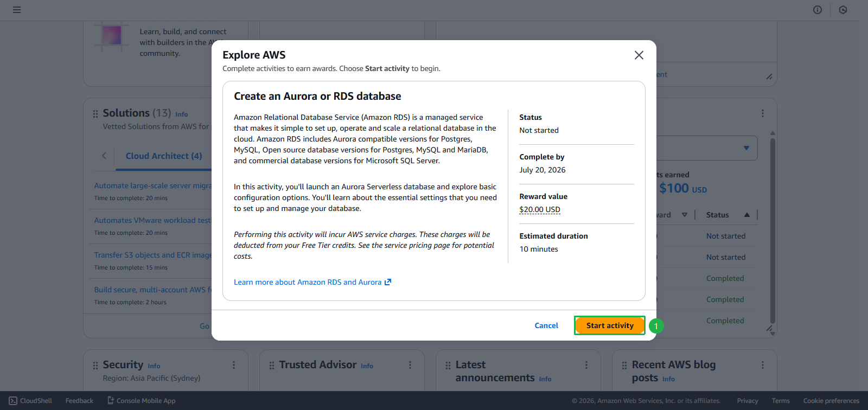Open the Console Mobile App link
This screenshot has height=410, width=868.
tap(141, 401)
